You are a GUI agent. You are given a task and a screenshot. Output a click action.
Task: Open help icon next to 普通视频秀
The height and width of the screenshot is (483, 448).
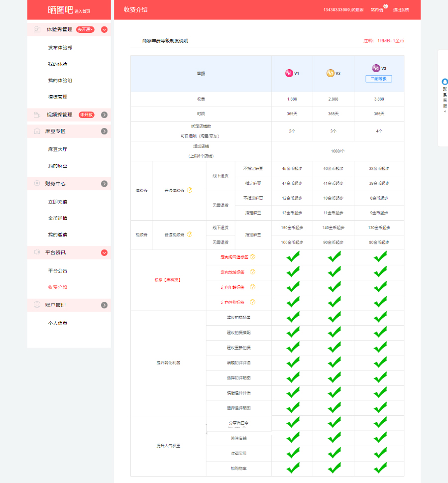point(190,235)
